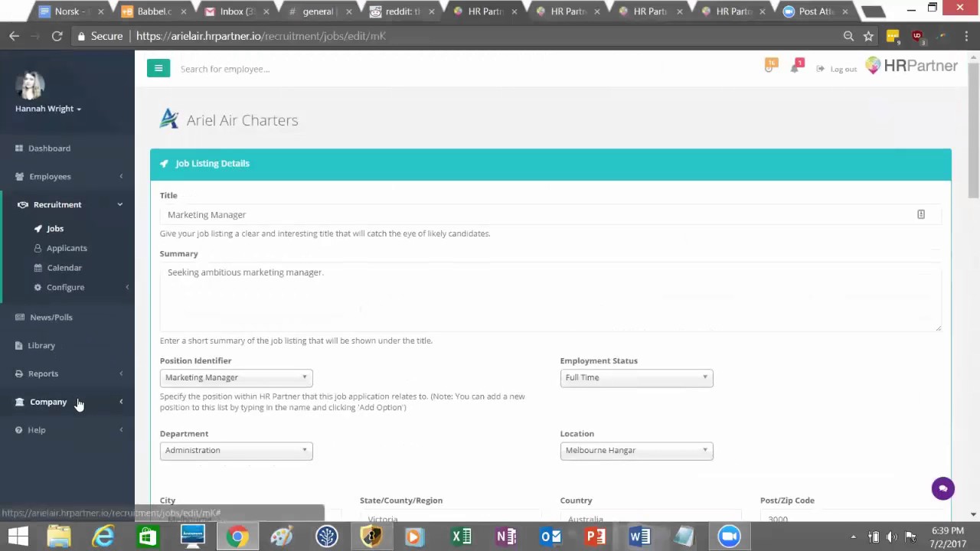
Task: Click the HR Partner logo
Action: (x=911, y=66)
